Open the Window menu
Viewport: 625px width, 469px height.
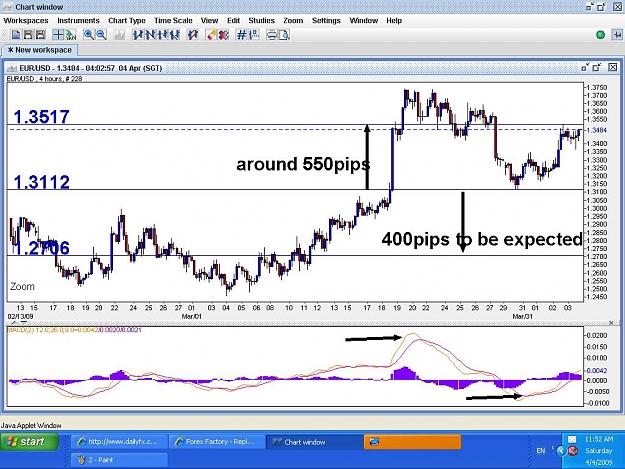coord(364,21)
